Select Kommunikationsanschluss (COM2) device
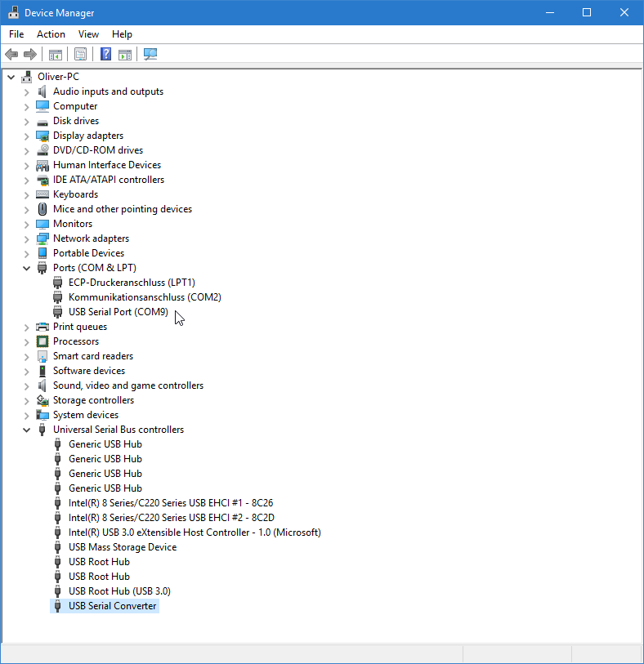This screenshot has height=664, width=644. pos(144,297)
